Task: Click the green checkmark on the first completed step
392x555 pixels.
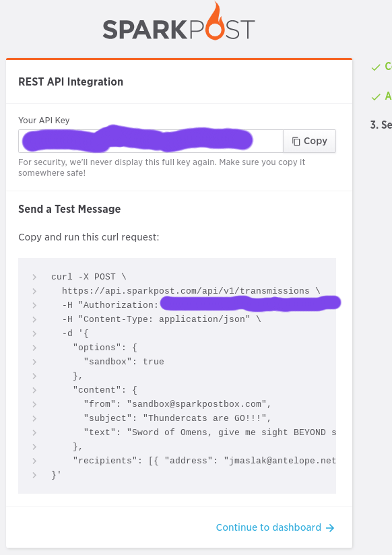Action: (375, 66)
